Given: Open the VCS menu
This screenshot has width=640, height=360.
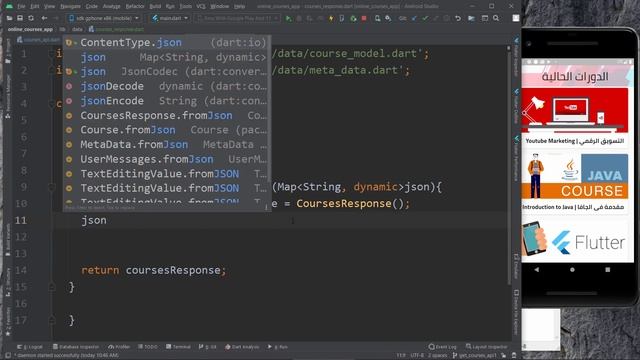Looking at the screenshot, I should 201,7.
